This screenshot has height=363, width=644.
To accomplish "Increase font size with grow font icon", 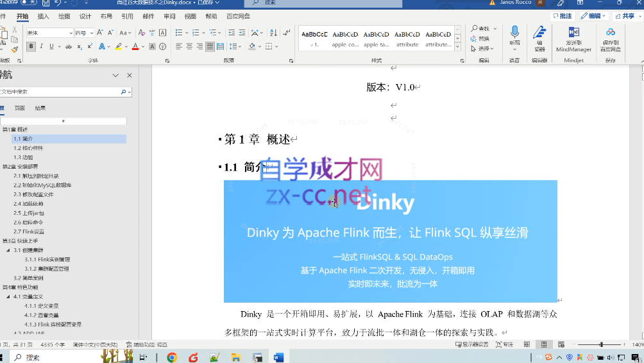I will (100, 33).
